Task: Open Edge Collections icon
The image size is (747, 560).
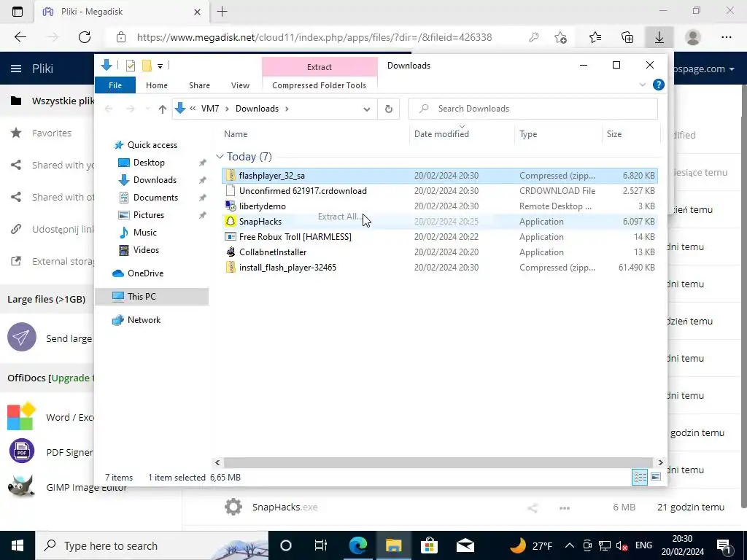Action: pos(627,37)
